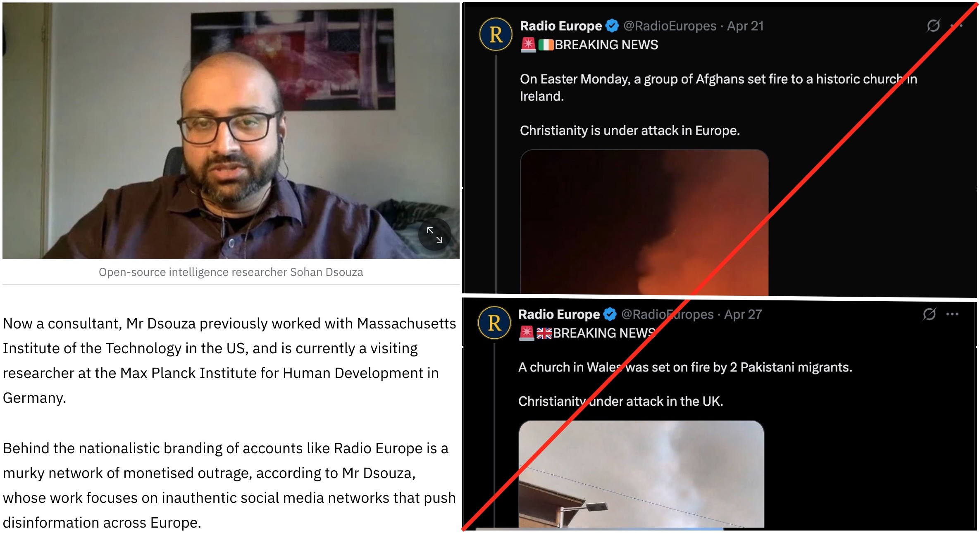
Task: Open @RadioEuropes handle on Apr 27 tweet
Action: 667,314
